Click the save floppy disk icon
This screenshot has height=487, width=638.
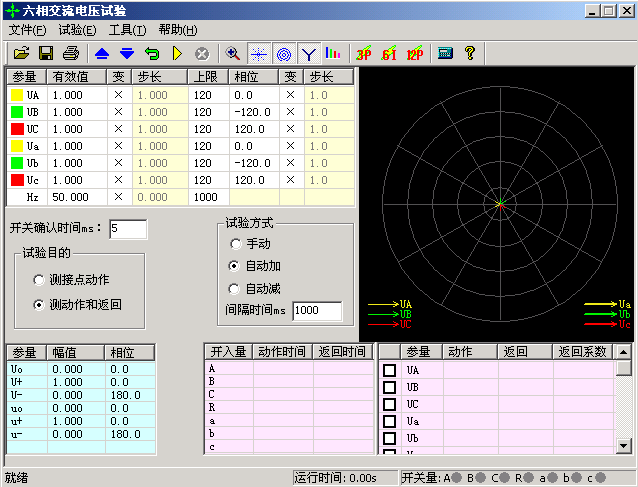point(46,53)
